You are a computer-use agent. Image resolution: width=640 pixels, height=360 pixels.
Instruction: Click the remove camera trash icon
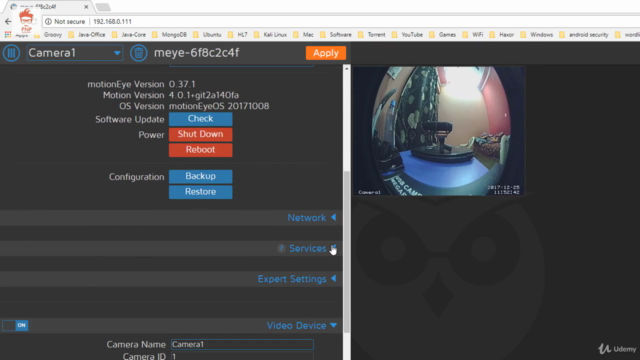click(x=139, y=53)
